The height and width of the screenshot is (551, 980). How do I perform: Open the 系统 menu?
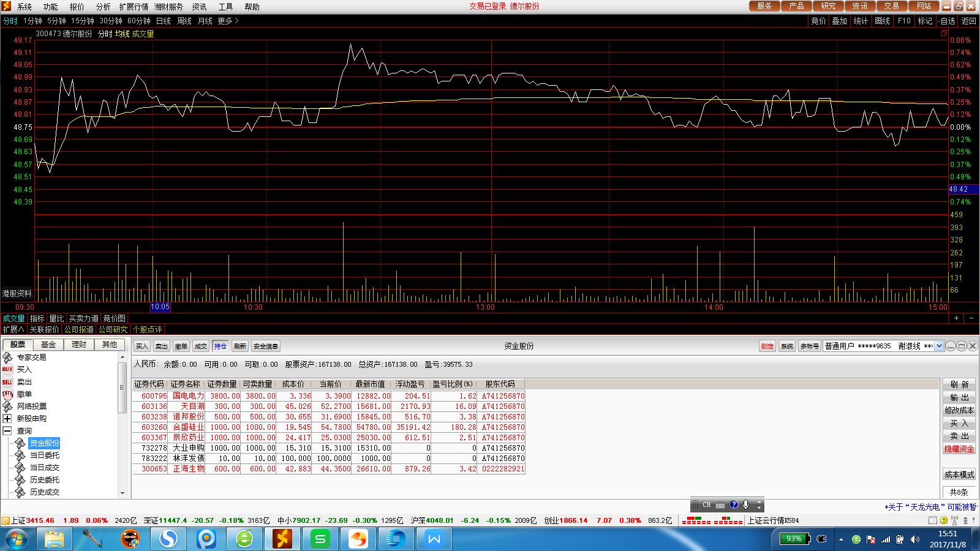[x=24, y=7]
